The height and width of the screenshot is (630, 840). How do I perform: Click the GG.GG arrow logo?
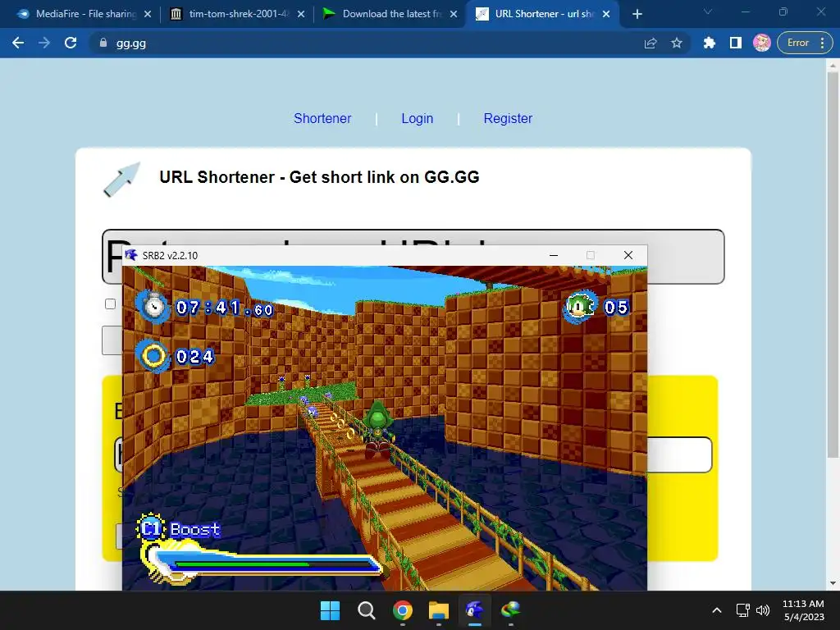[121, 180]
